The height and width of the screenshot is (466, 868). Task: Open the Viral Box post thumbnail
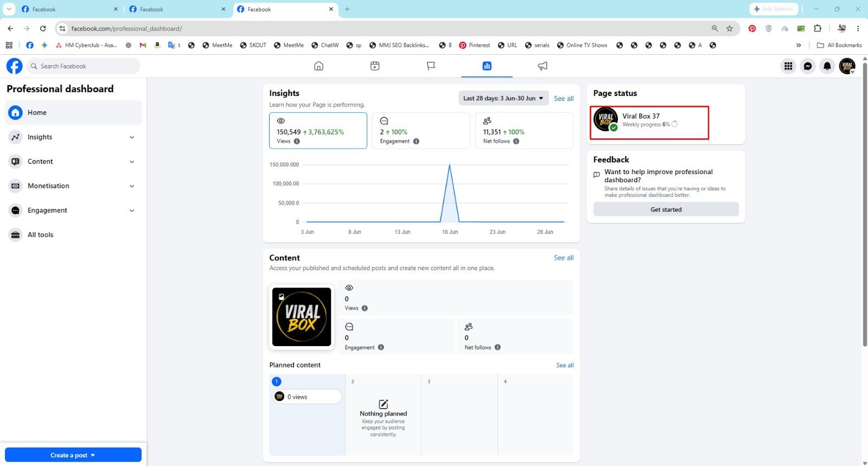[302, 317]
